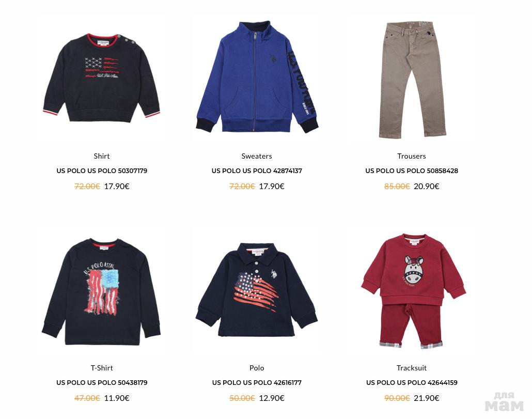Open the painted flag T-Shirt image

[x=101, y=292]
